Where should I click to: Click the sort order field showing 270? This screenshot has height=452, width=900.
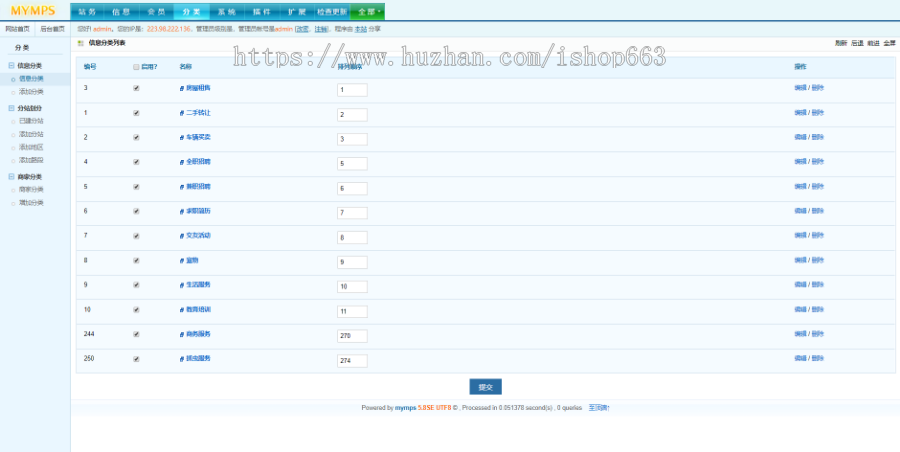[352, 336]
